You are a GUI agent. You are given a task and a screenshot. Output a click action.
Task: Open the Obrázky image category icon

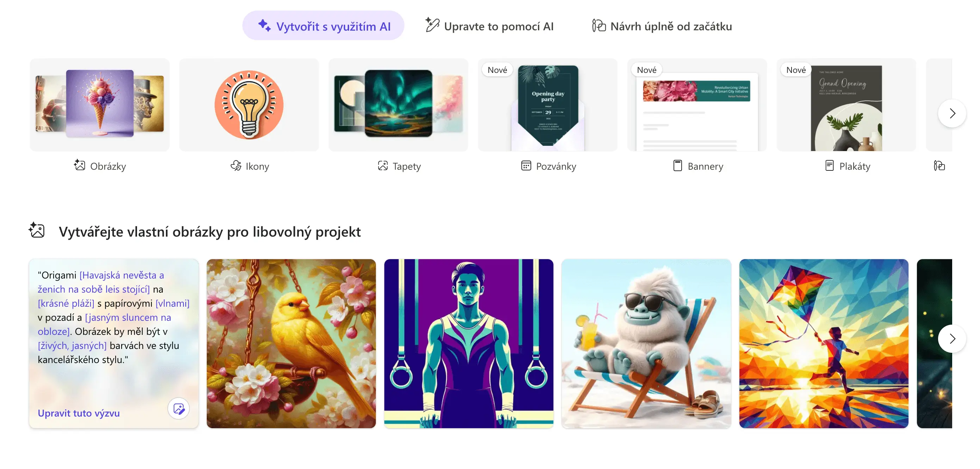[80, 165]
